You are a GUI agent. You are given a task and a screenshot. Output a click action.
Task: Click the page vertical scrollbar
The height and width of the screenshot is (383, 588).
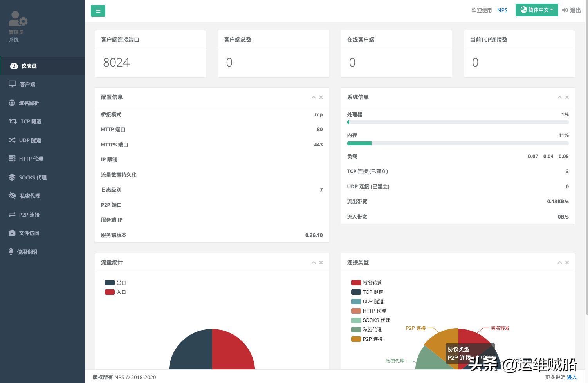coord(586,157)
